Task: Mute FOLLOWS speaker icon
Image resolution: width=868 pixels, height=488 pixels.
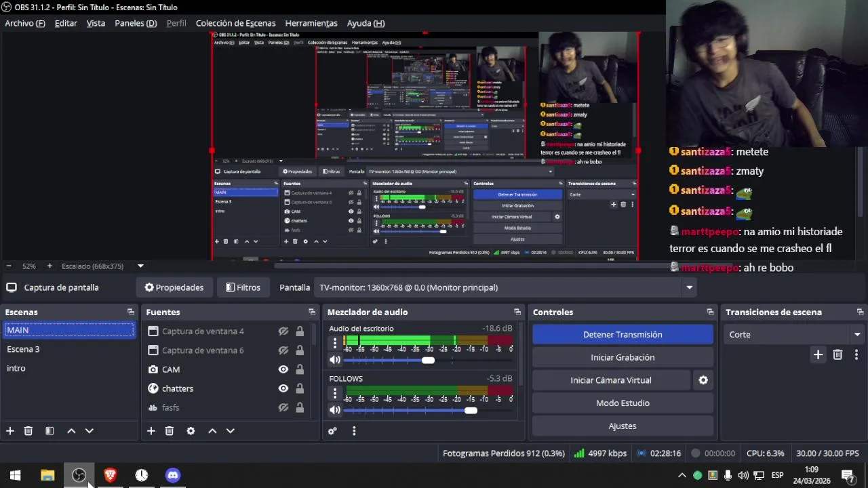Action: [x=335, y=411]
